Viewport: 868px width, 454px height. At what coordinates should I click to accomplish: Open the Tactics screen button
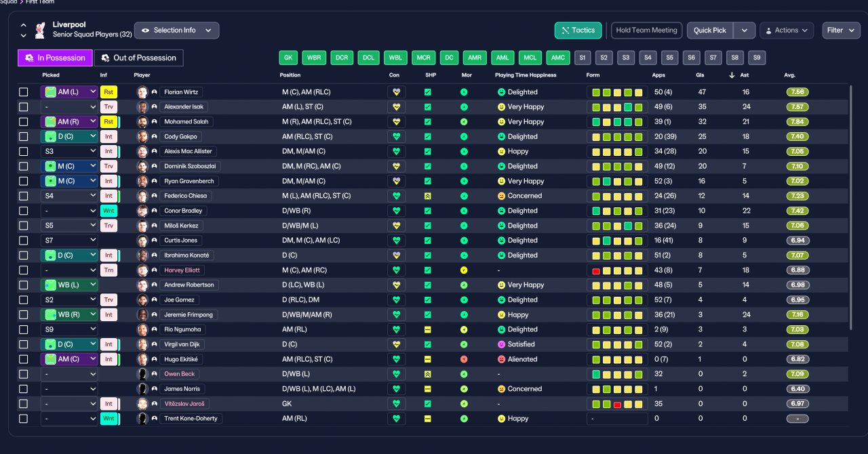578,30
